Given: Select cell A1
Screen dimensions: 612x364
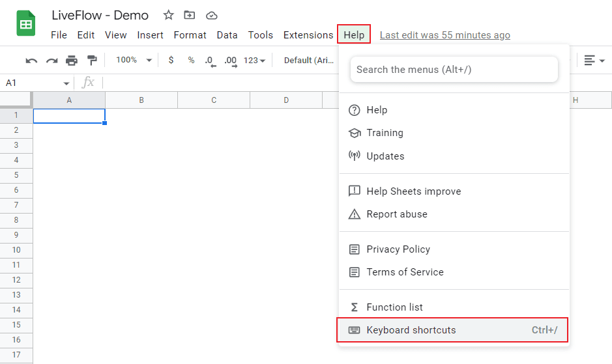Looking at the screenshot, I should [69, 116].
